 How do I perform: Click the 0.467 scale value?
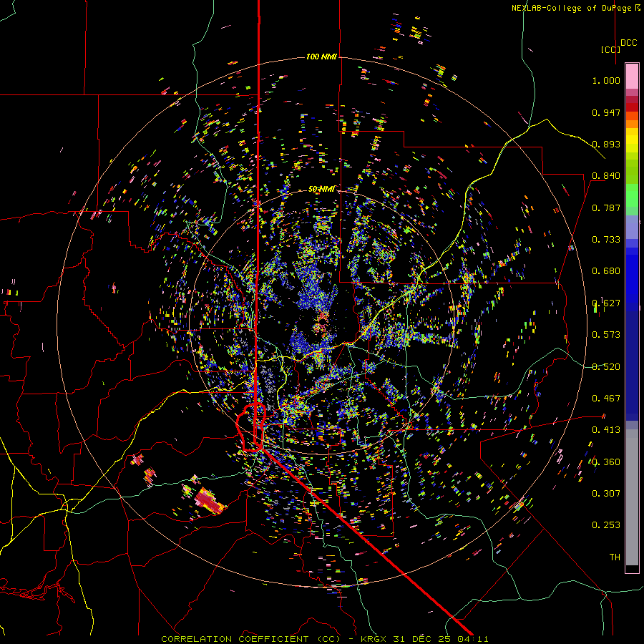pos(606,399)
